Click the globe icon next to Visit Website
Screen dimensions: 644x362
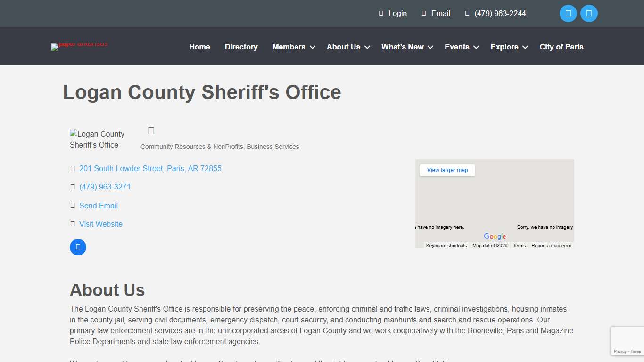[x=73, y=223]
